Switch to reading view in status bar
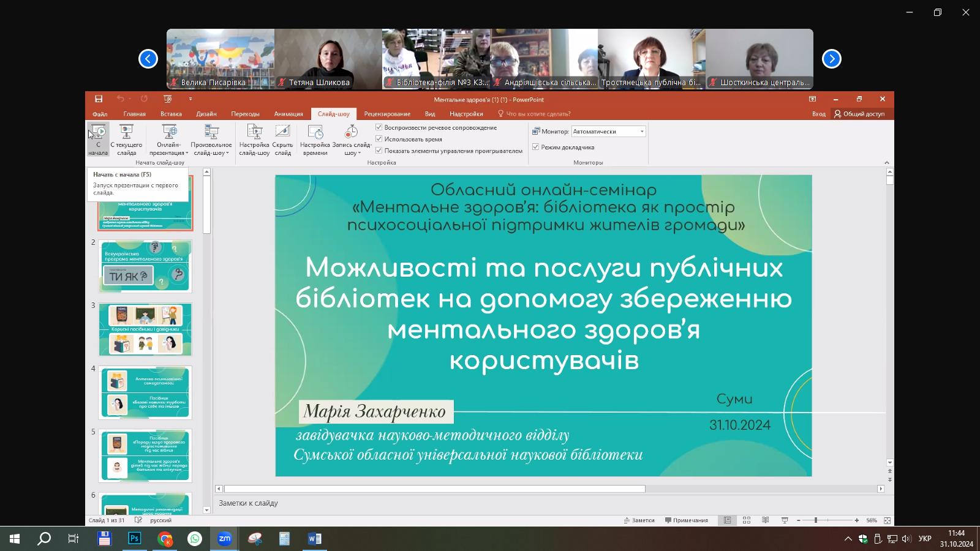 tap(766, 520)
